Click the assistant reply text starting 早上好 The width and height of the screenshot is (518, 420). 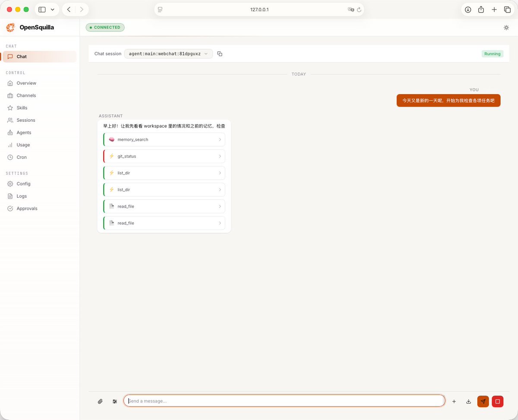coord(164,126)
